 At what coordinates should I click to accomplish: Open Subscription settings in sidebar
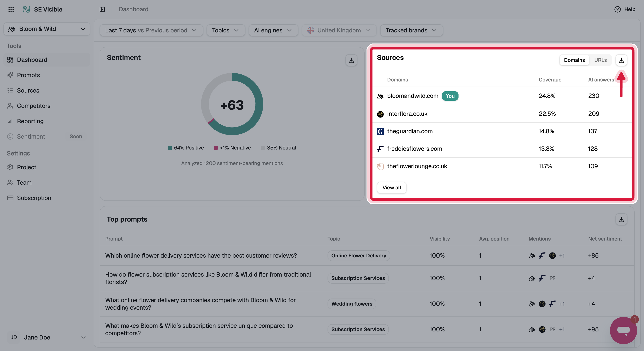tap(47, 198)
